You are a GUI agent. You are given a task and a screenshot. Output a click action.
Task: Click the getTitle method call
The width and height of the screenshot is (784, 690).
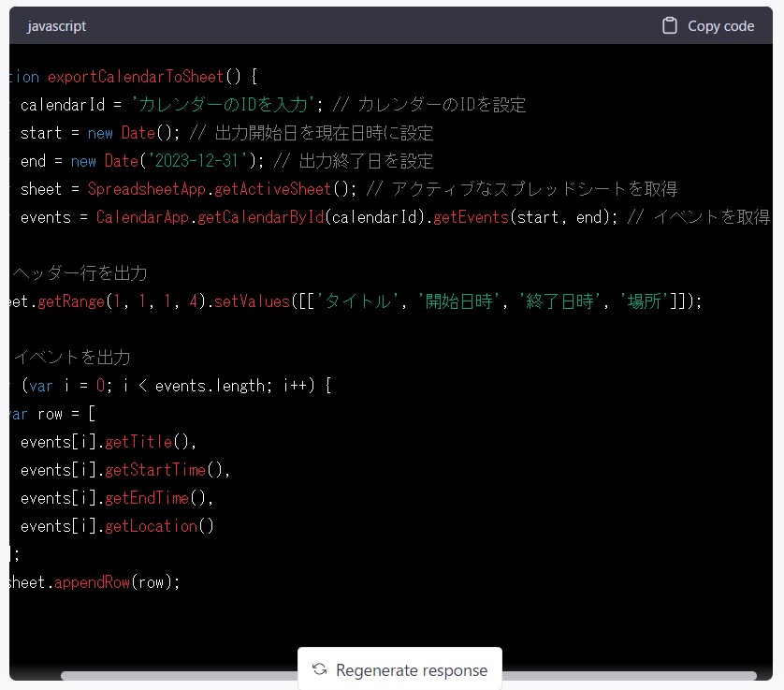[x=138, y=442]
